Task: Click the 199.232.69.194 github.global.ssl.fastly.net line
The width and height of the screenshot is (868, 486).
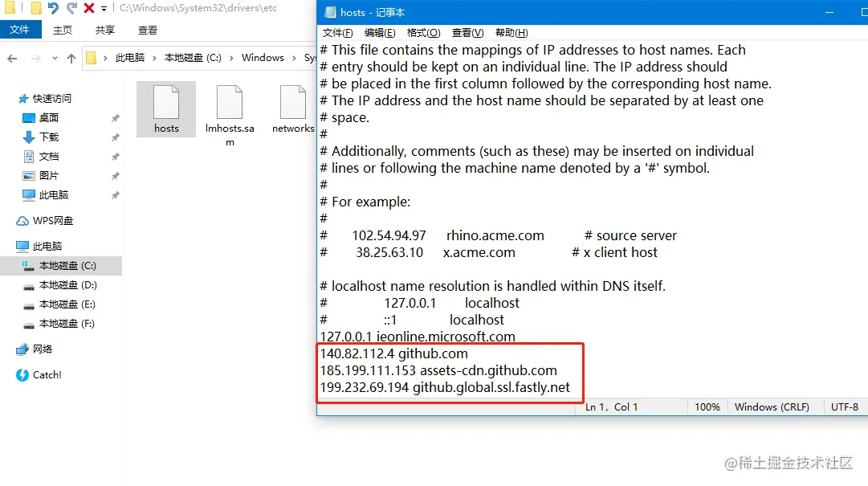Action: pyautogui.click(x=445, y=387)
